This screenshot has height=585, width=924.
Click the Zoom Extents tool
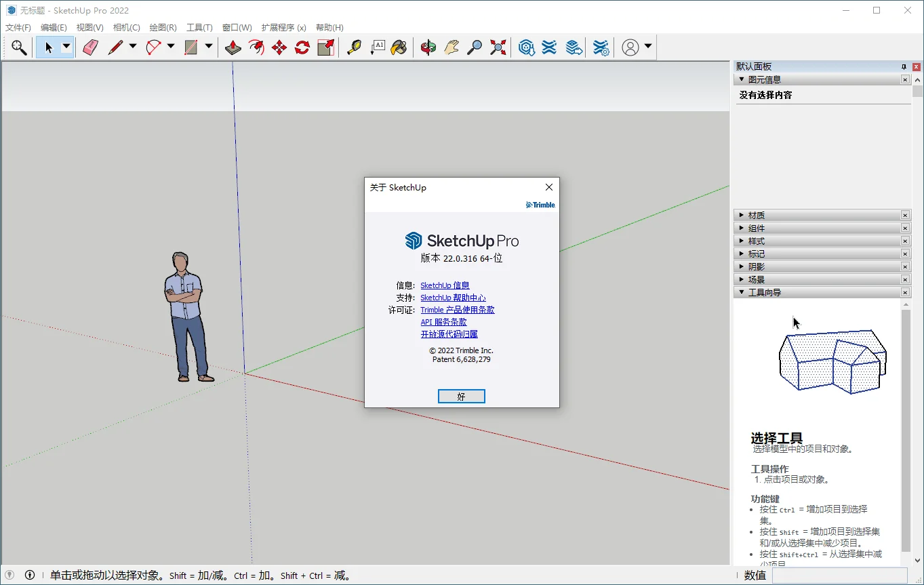[x=498, y=47]
